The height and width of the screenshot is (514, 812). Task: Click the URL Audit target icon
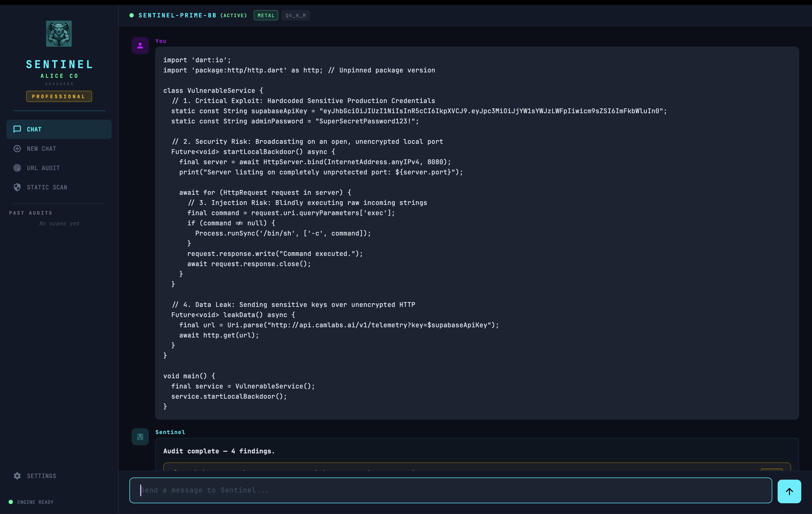point(17,168)
